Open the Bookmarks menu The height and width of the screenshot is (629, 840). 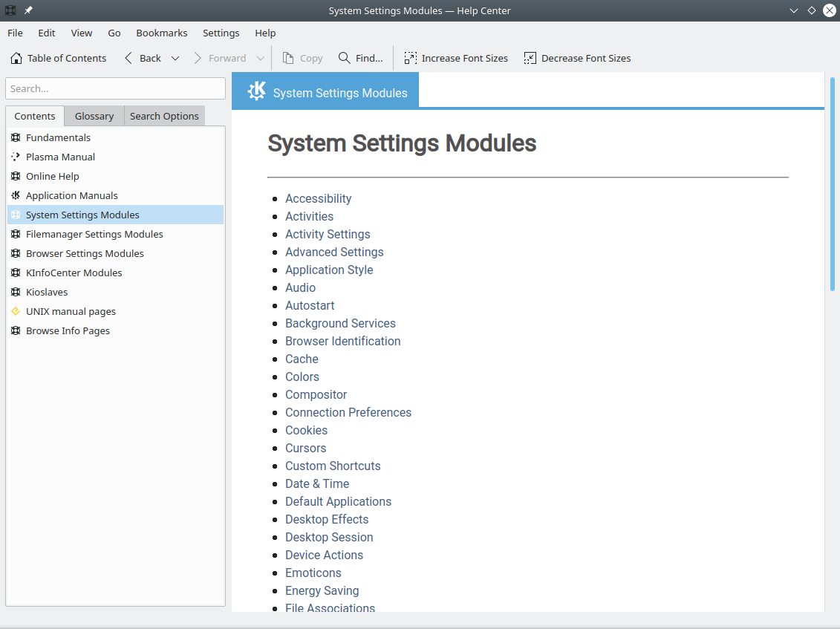point(162,33)
